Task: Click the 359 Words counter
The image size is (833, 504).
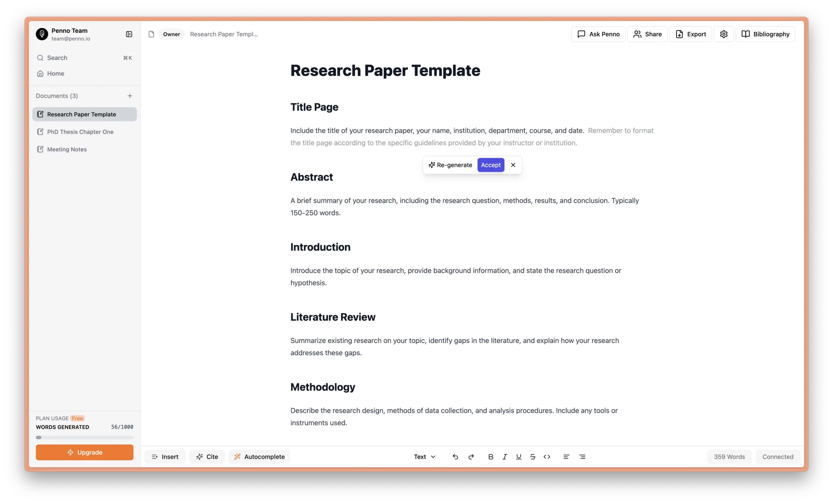Action: pos(729,457)
